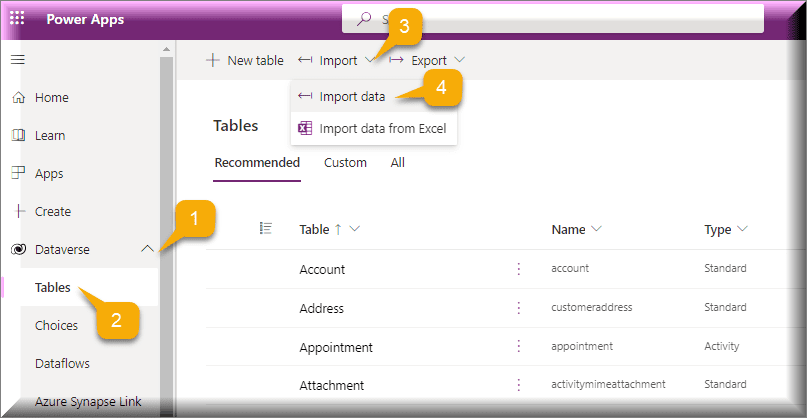This screenshot has width=807, height=418.
Task: Open the Address table
Action: tap(322, 308)
